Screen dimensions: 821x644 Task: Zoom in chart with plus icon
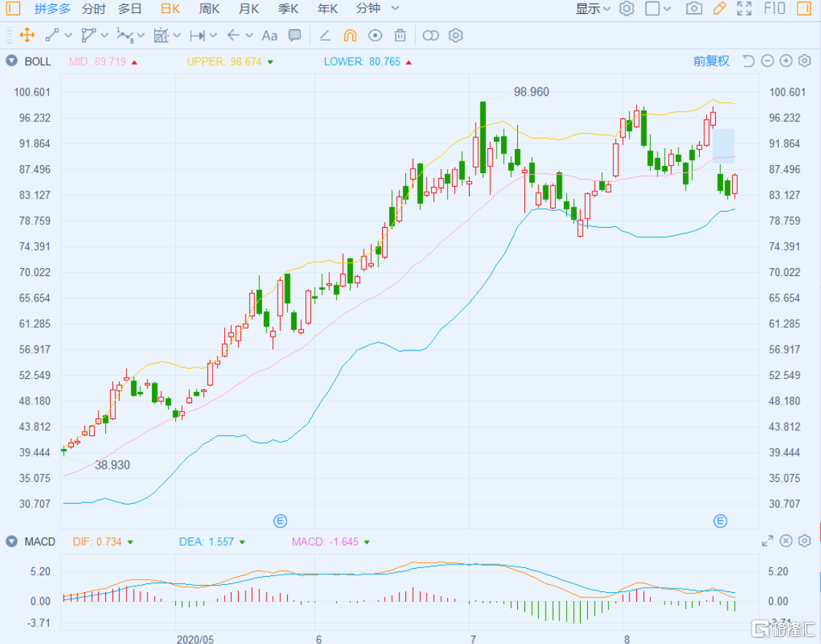point(786,61)
